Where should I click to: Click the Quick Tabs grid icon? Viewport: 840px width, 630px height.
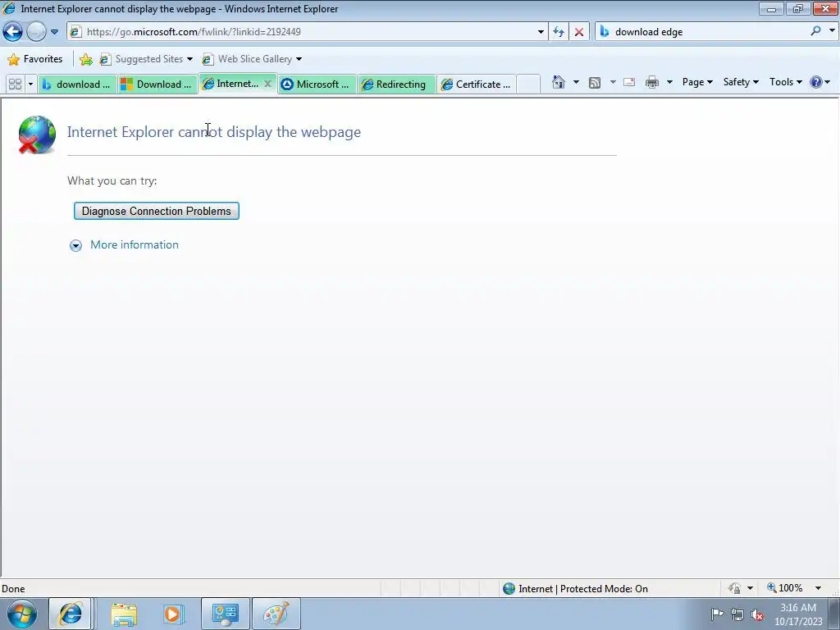[15, 84]
